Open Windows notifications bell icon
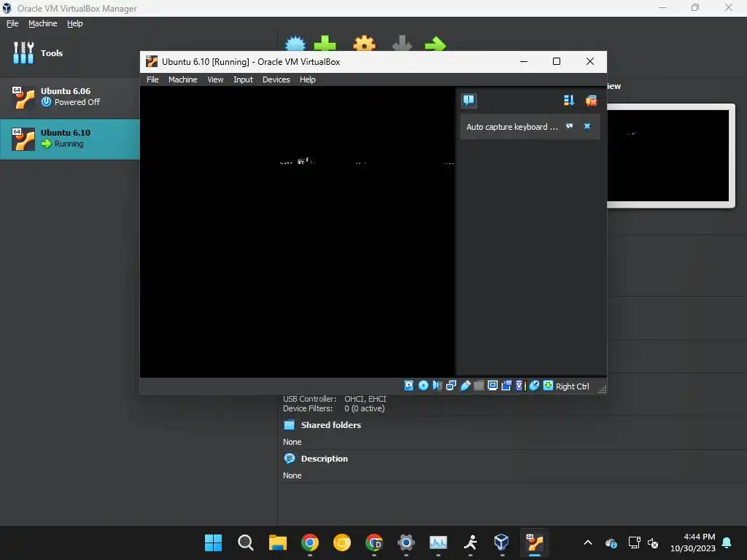Image resolution: width=747 pixels, height=560 pixels. (x=727, y=542)
